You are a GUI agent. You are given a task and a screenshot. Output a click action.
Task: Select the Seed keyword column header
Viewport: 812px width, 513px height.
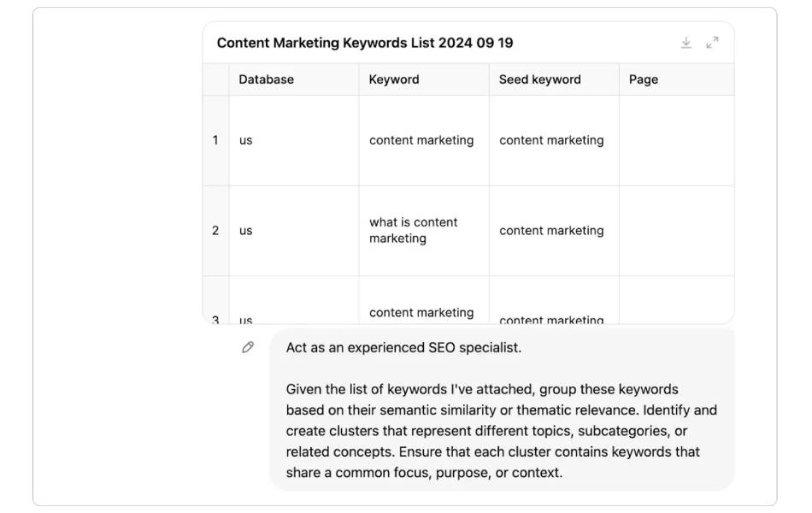pyautogui.click(x=554, y=80)
